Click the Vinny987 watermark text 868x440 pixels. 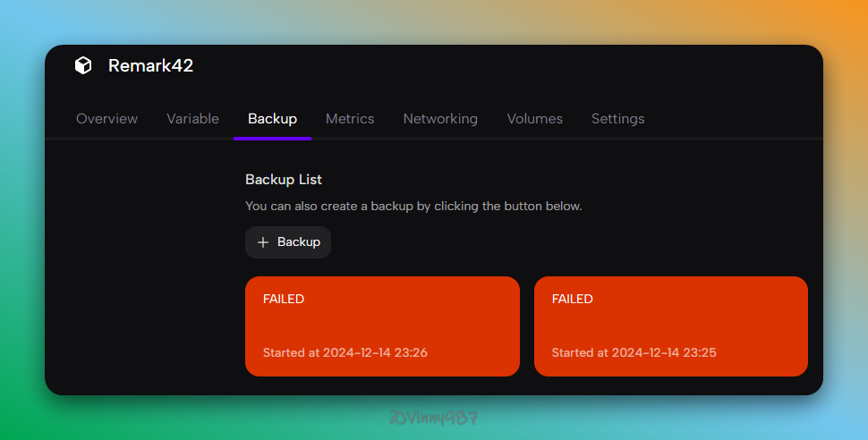[x=434, y=418]
